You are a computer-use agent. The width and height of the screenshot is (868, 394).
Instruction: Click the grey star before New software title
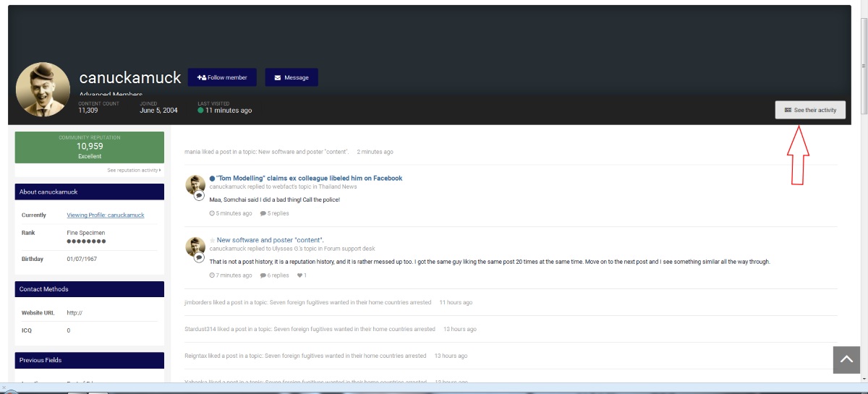[x=212, y=241]
